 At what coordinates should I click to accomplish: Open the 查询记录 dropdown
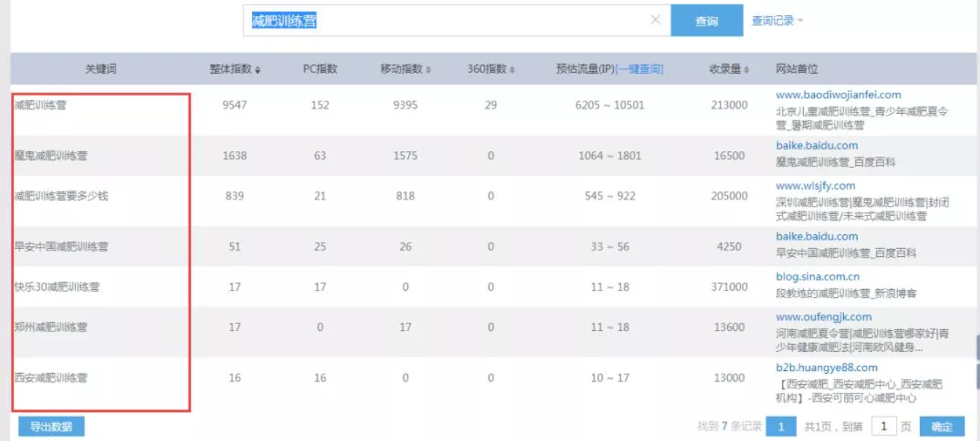pyautogui.click(x=778, y=20)
